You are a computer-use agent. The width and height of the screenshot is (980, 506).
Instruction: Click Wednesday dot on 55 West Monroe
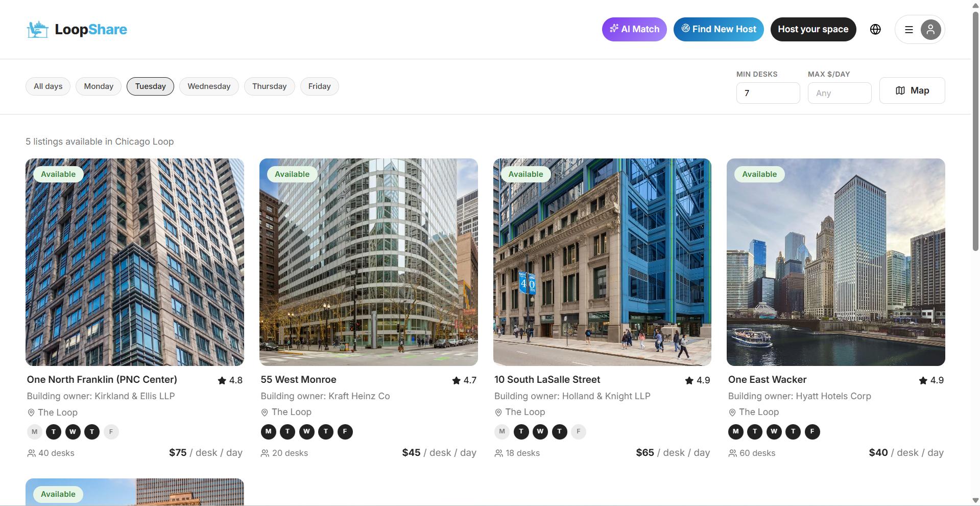coord(307,432)
